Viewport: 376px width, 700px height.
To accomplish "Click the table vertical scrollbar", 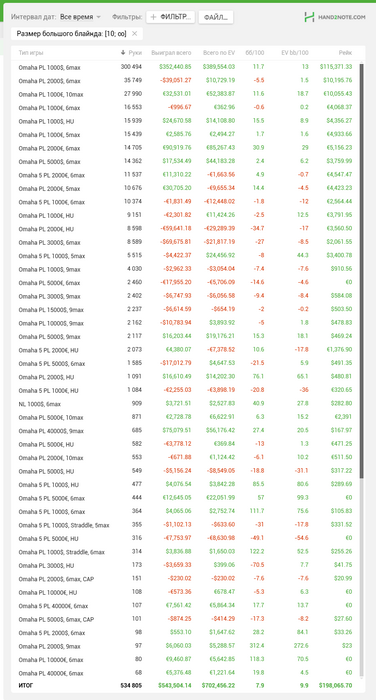I will (x=362, y=271).
